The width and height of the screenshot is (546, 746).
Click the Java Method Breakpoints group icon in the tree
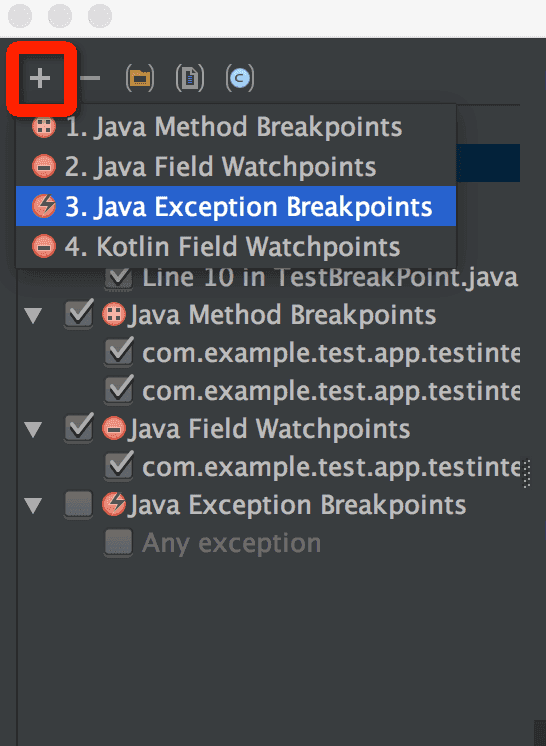pos(114,315)
